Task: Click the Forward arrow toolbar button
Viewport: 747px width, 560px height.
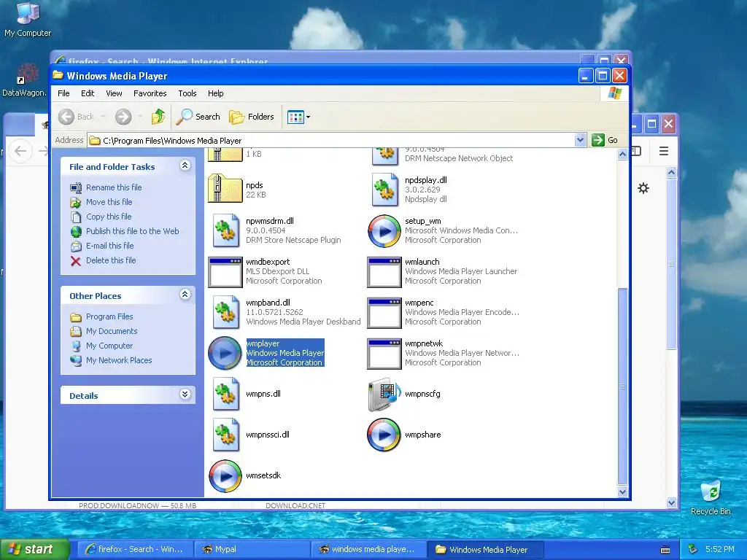Action: tap(123, 117)
